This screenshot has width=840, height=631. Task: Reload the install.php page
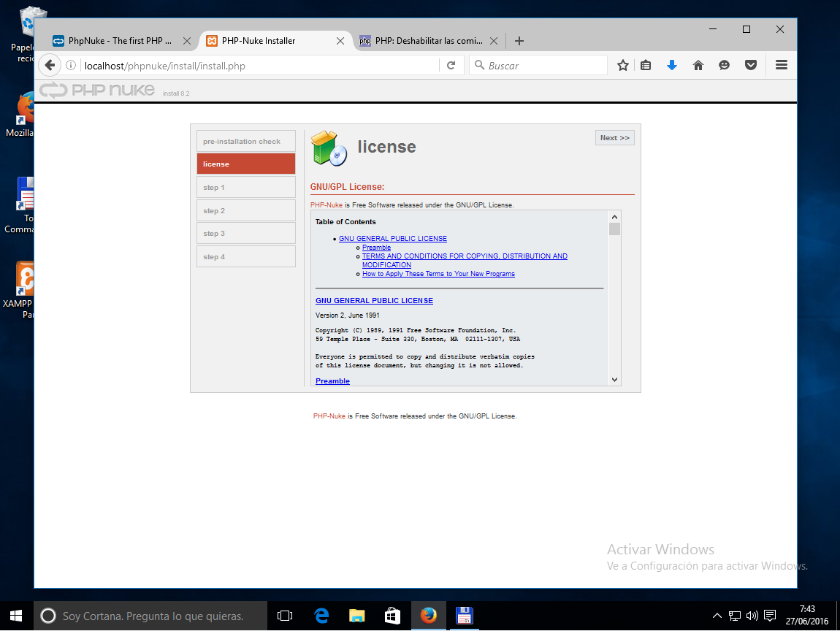(453, 64)
